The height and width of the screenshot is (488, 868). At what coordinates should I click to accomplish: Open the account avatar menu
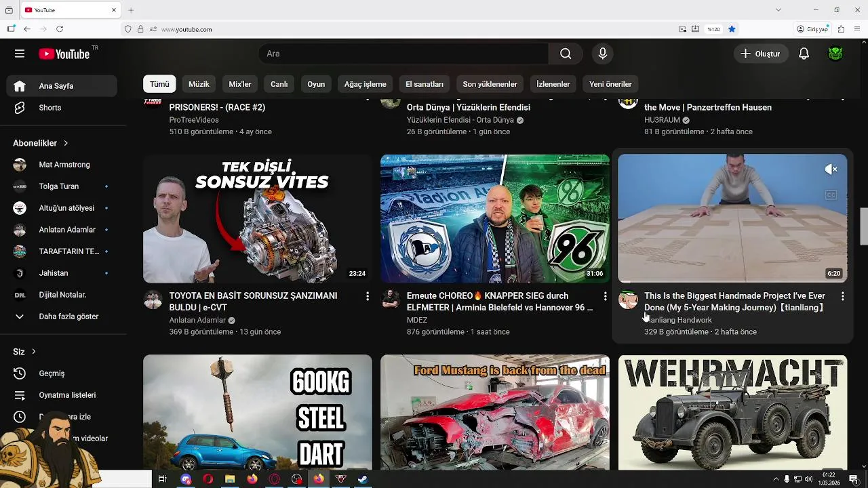[835, 54]
